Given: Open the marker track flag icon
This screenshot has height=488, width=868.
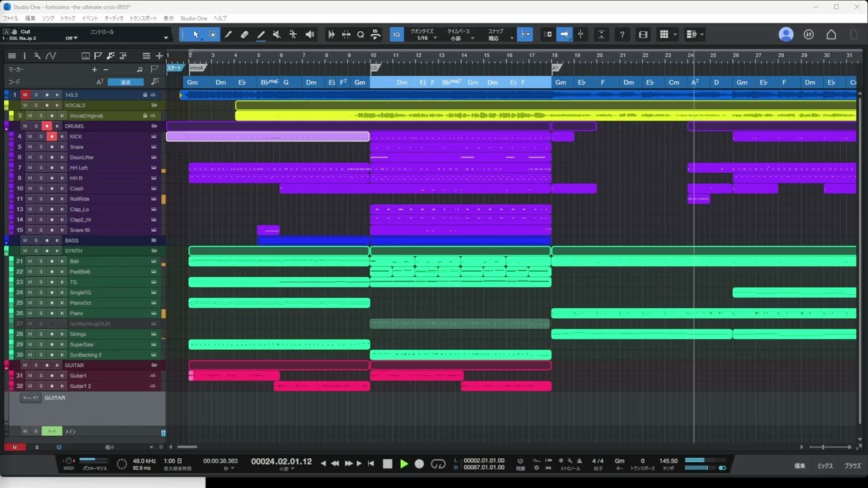Looking at the screenshot, I should (x=156, y=69).
